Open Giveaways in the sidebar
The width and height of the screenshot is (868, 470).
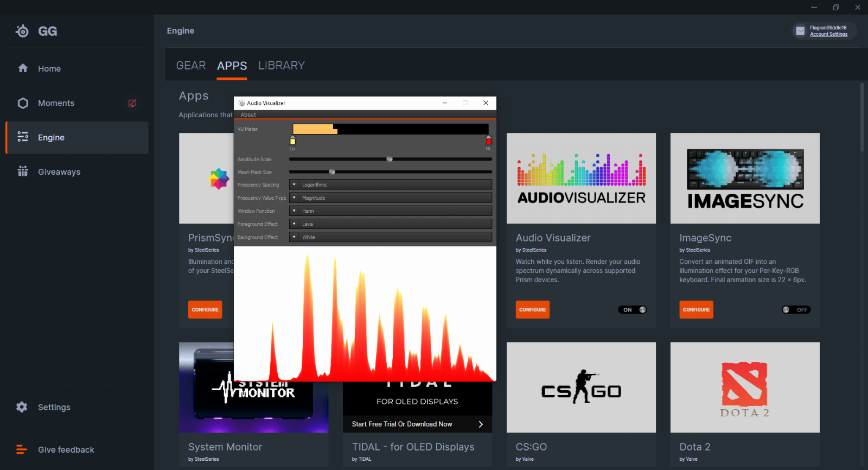[x=59, y=172]
